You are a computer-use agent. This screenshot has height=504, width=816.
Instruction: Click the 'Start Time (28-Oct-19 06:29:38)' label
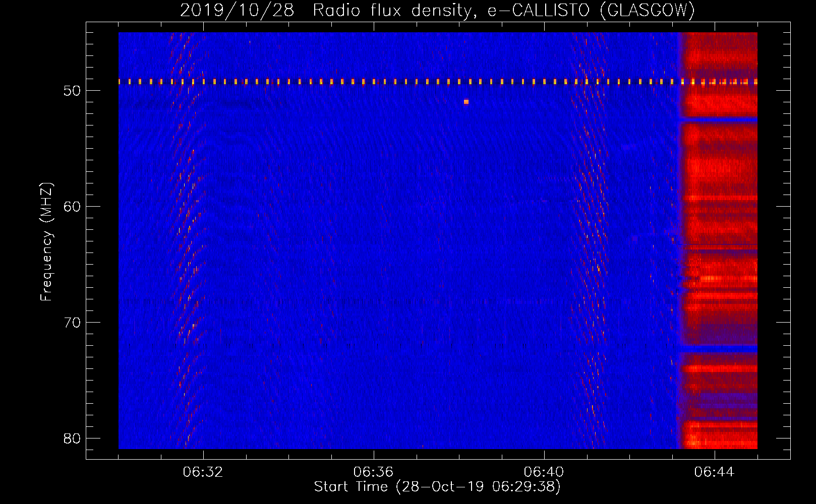[437, 487]
